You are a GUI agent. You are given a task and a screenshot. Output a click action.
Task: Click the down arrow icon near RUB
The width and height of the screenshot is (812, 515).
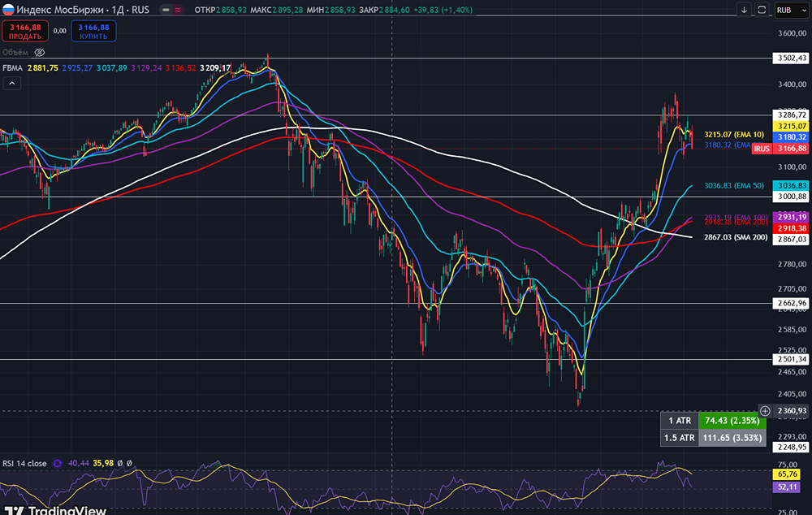(744, 10)
